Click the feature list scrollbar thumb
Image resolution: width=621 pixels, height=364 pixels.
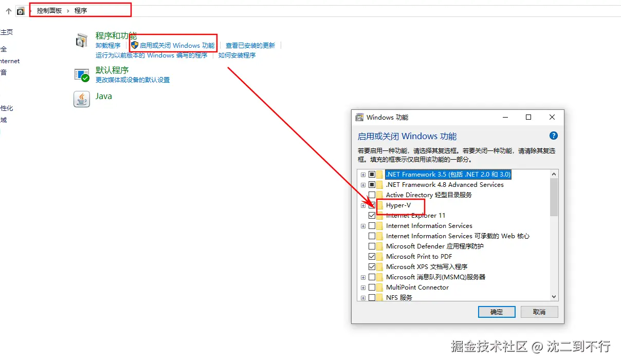click(x=554, y=197)
